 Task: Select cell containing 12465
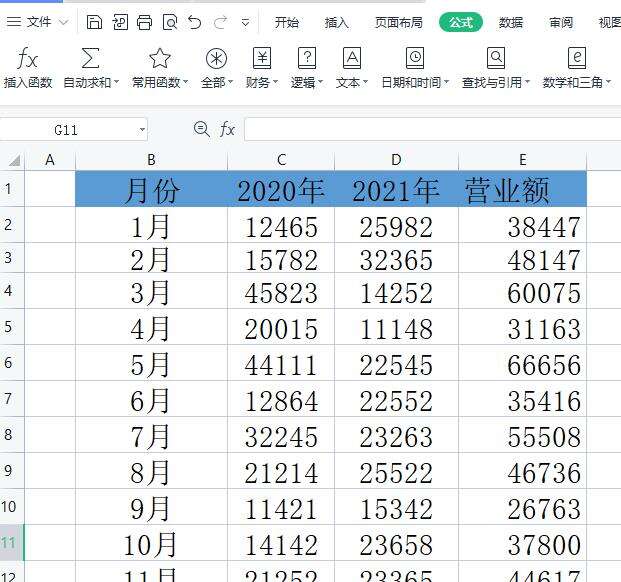pos(281,224)
